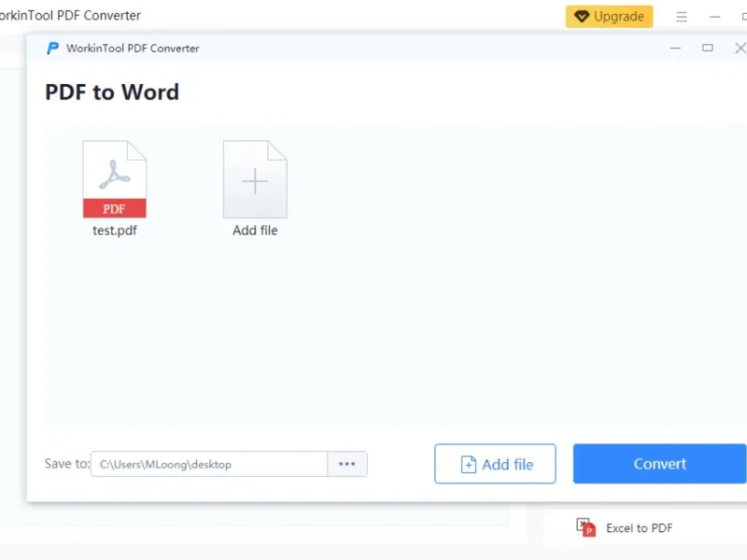Maximize the PDF to Word dialog
This screenshot has height=560, width=747.
pyautogui.click(x=708, y=49)
